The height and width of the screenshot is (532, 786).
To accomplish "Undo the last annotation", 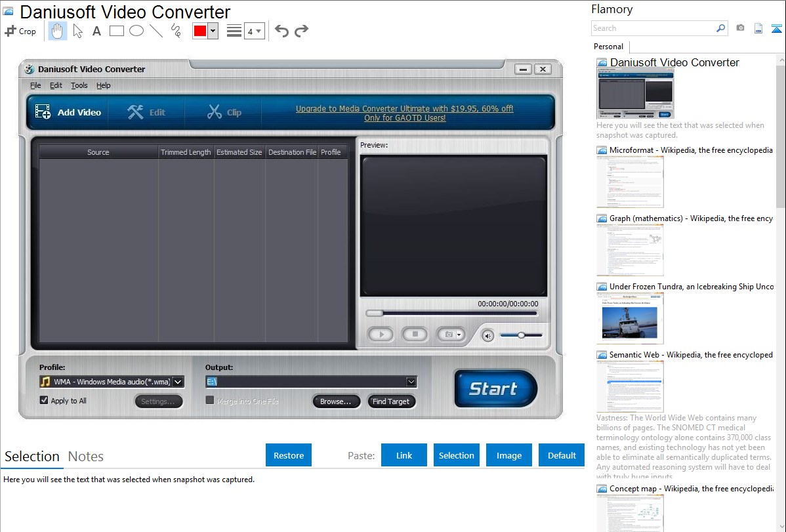I will pos(281,31).
